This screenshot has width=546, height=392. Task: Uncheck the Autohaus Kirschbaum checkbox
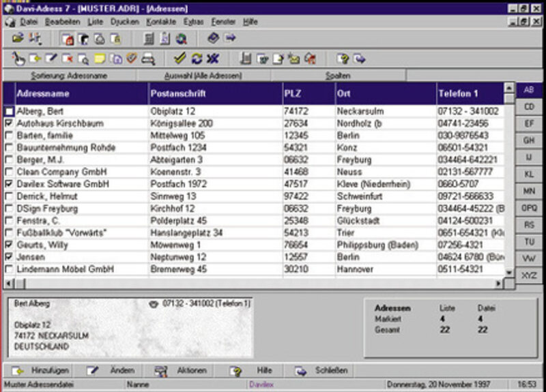[8, 123]
